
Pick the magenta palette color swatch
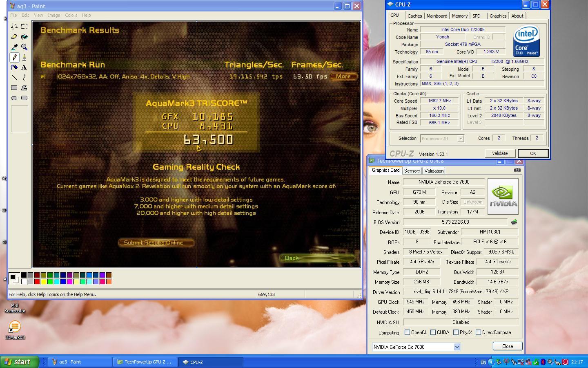pos(69,281)
